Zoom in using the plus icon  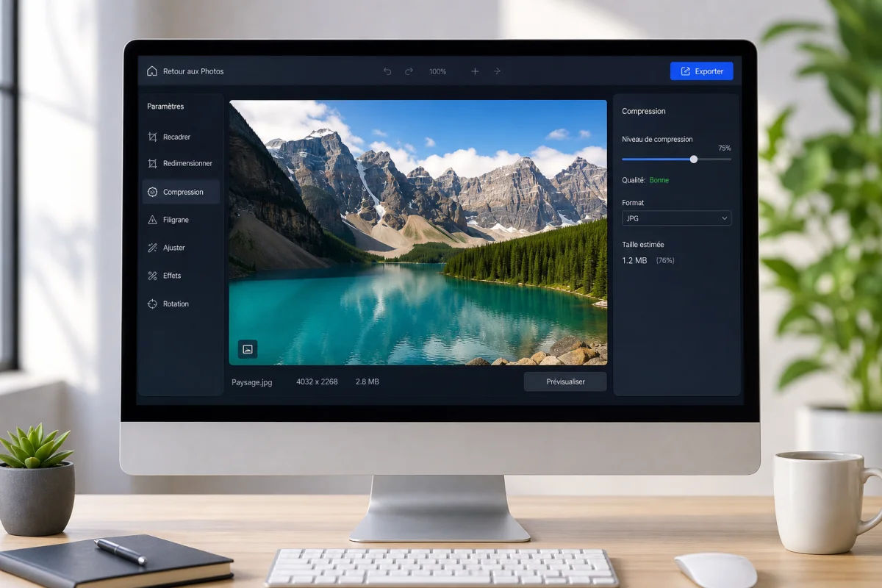click(x=475, y=71)
